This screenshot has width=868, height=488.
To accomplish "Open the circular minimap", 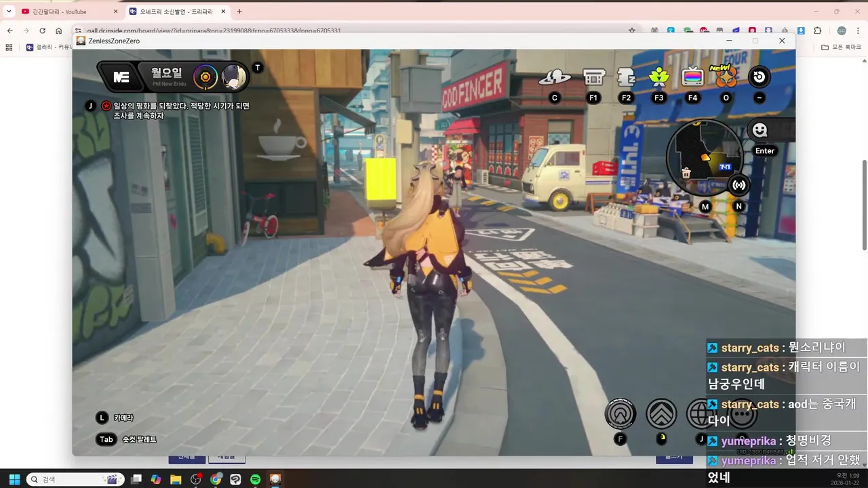I will coord(705,159).
